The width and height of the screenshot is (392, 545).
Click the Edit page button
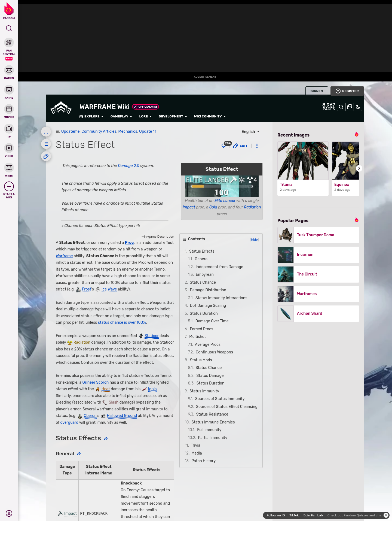tap(240, 146)
